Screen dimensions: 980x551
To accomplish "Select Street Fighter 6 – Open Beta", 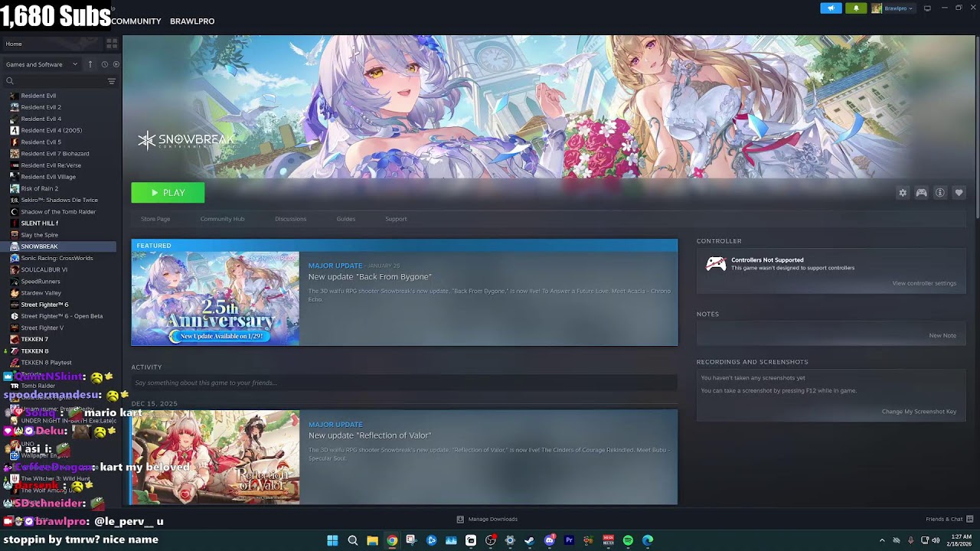I will pos(61,316).
